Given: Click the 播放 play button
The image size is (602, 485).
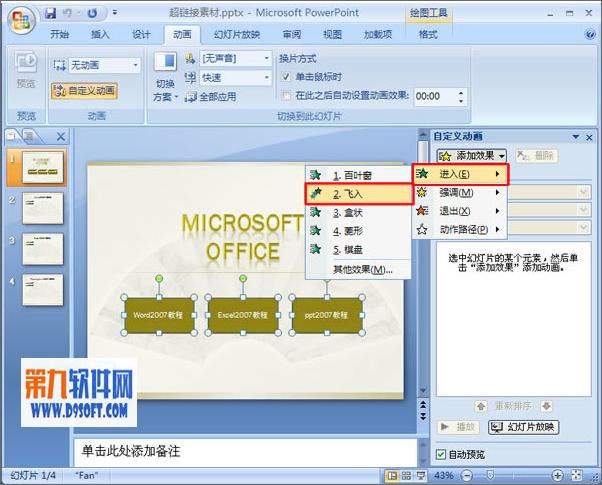Looking at the screenshot, I should 458,427.
